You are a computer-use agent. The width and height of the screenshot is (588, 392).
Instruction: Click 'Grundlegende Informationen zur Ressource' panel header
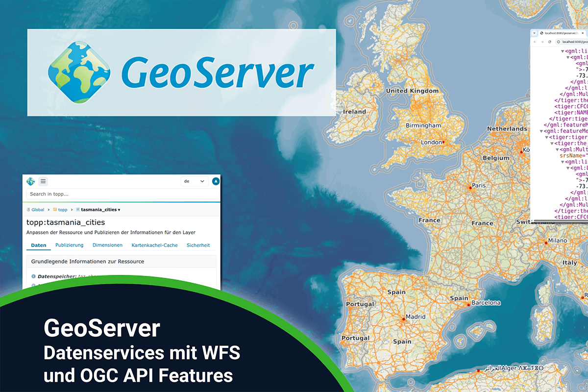click(x=121, y=261)
